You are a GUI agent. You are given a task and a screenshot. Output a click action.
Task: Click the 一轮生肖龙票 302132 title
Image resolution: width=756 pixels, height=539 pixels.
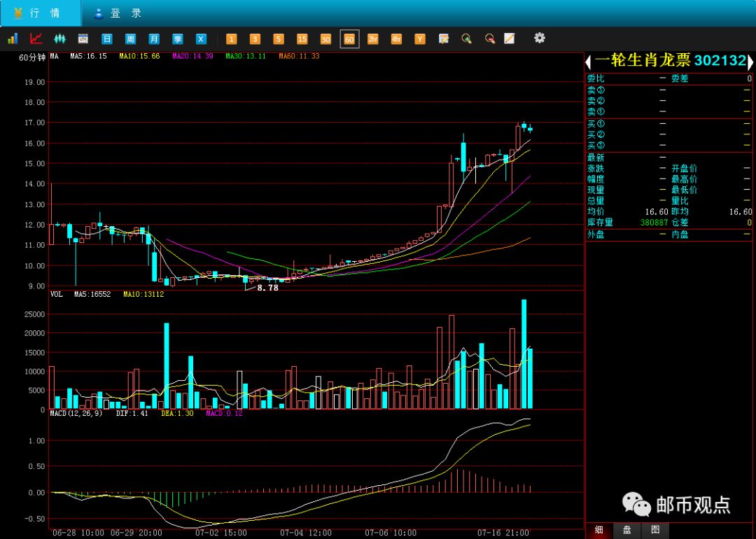click(671, 61)
